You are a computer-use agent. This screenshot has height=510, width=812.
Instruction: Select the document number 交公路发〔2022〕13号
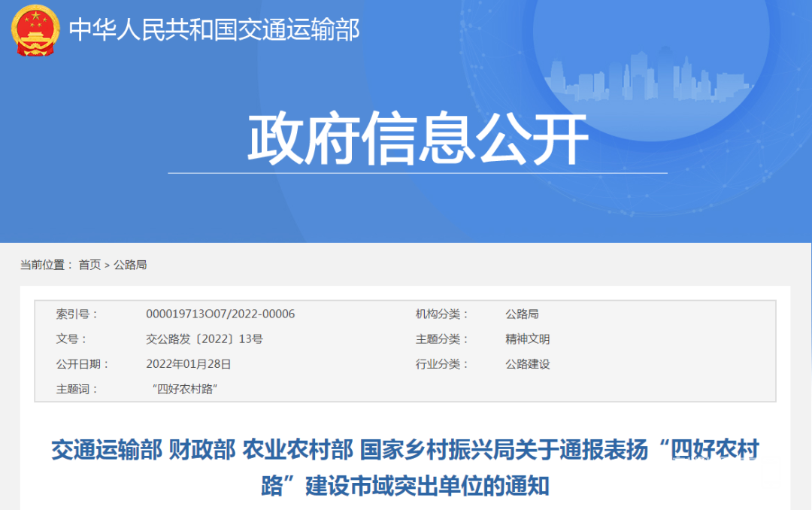coord(204,339)
